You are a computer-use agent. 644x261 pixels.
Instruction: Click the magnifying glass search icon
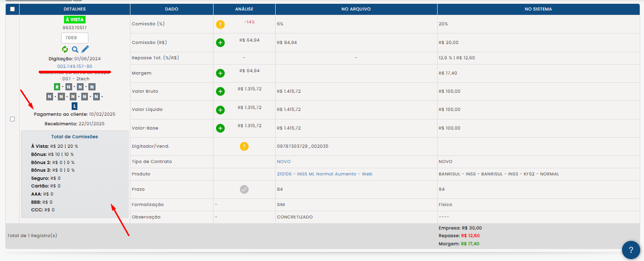(75, 49)
